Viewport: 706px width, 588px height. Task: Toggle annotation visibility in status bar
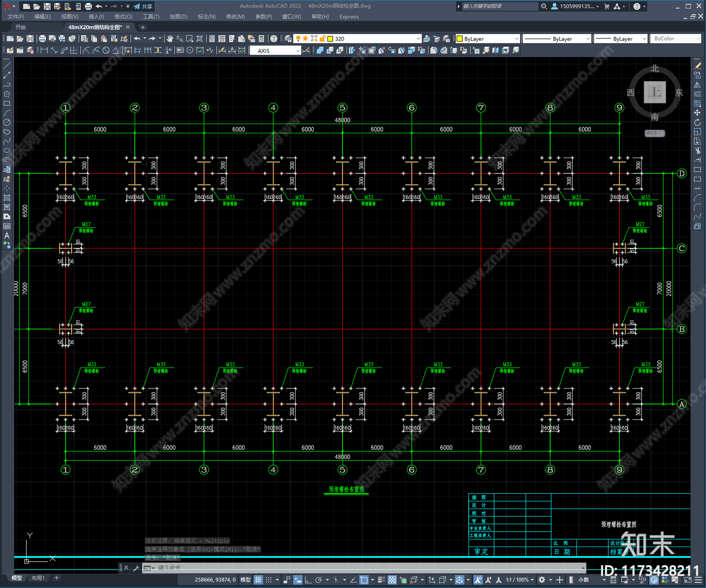478,580
